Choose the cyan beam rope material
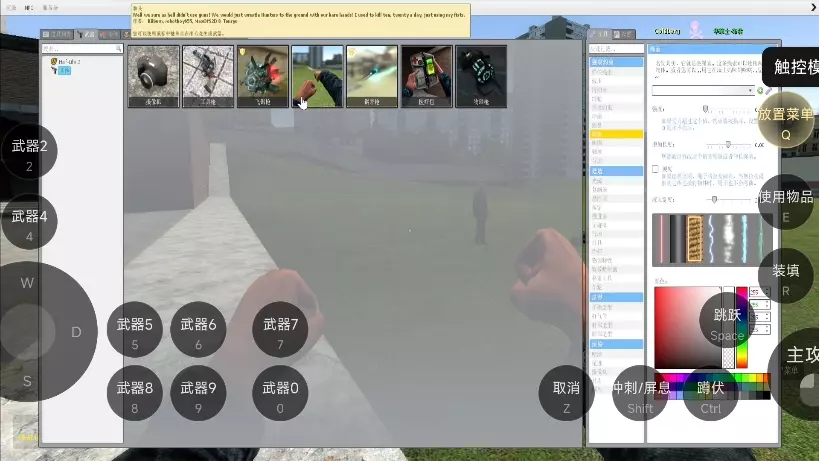The height and width of the screenshot is (461, 819). point(744,238)
